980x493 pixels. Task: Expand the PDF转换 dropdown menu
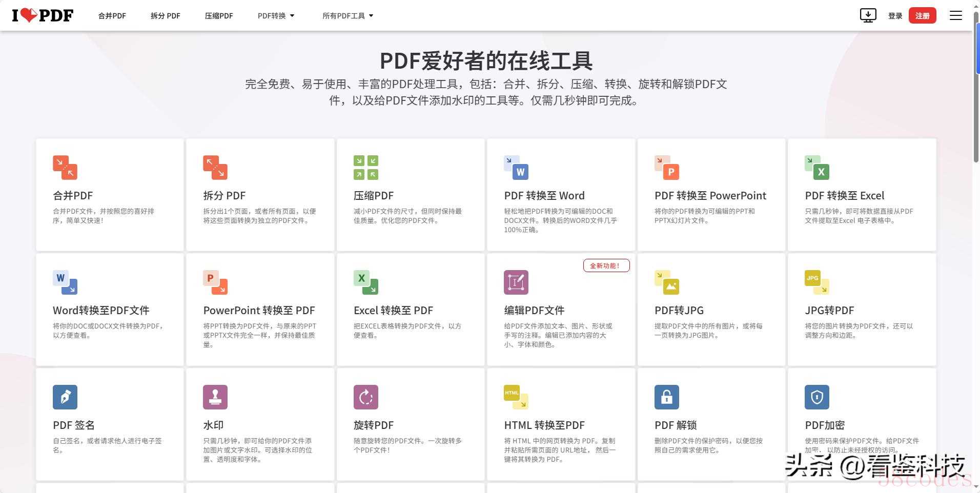(276, 16)
